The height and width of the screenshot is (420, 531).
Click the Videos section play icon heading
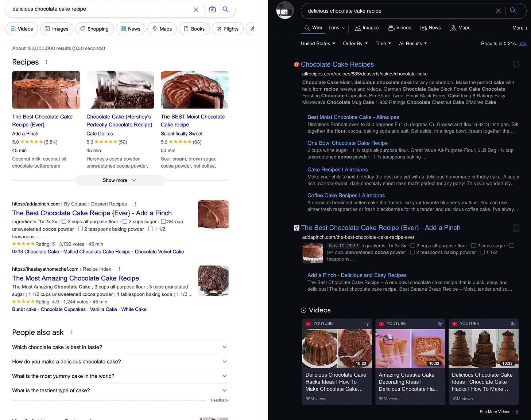(x=303, y=310)
